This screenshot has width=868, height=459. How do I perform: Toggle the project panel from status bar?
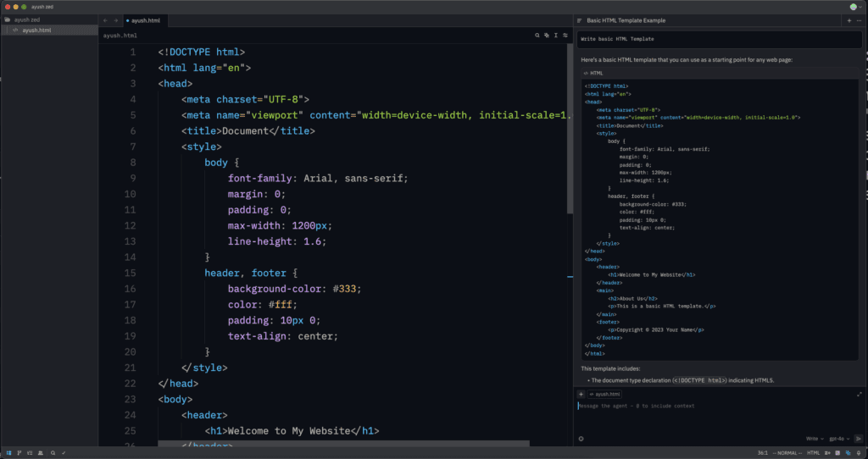point(7,453)
